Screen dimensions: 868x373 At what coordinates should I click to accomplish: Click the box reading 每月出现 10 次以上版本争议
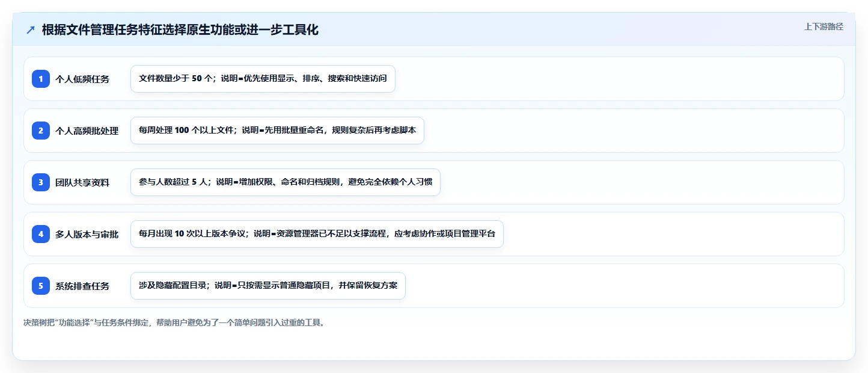(317, 234)
